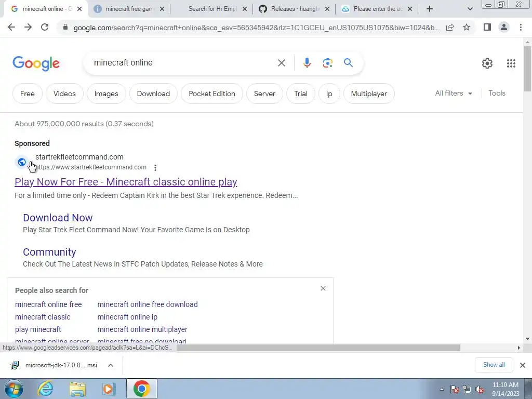532x399 pixels.
Task: Open the Community sitelink
Action: [x=49, y=252]
